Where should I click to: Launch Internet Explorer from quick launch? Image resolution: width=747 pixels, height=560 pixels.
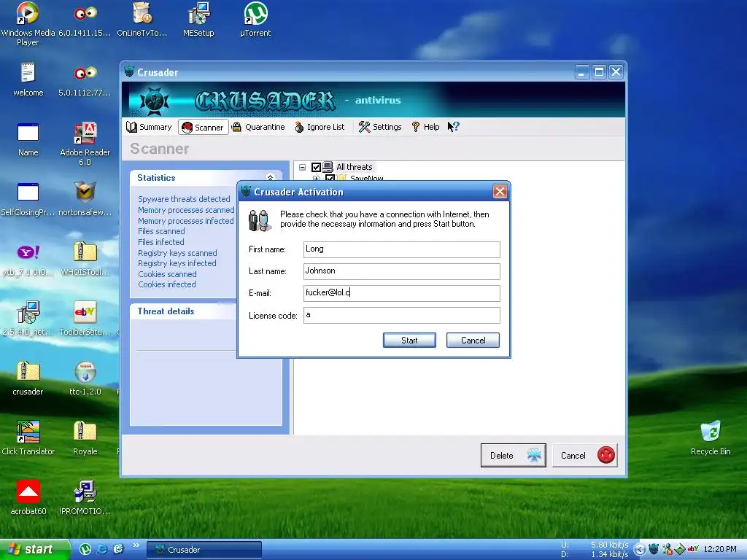tap(102, 549)
